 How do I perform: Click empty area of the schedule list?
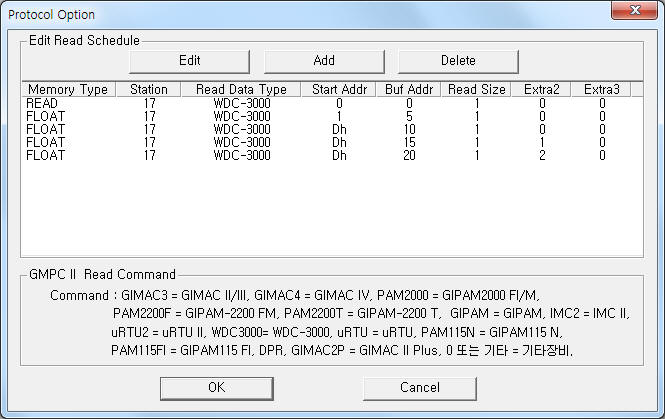click(x=332, y=209)
